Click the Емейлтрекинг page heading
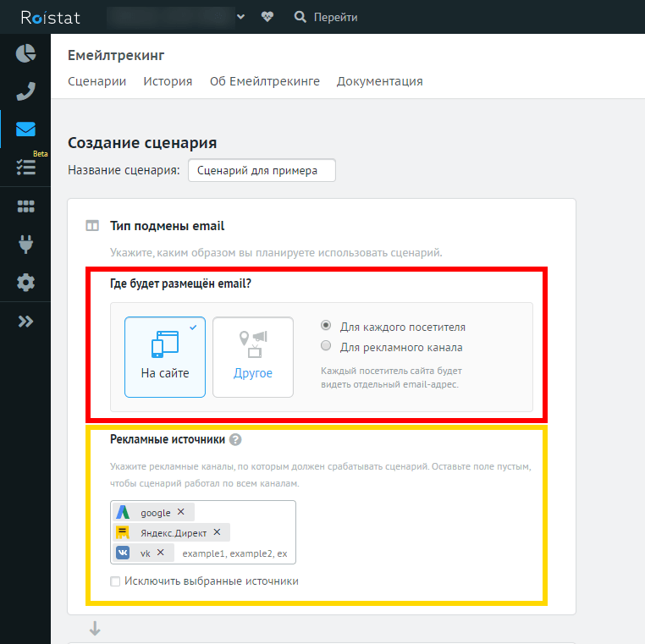This screenshot has height=644, width=645. 116,55
